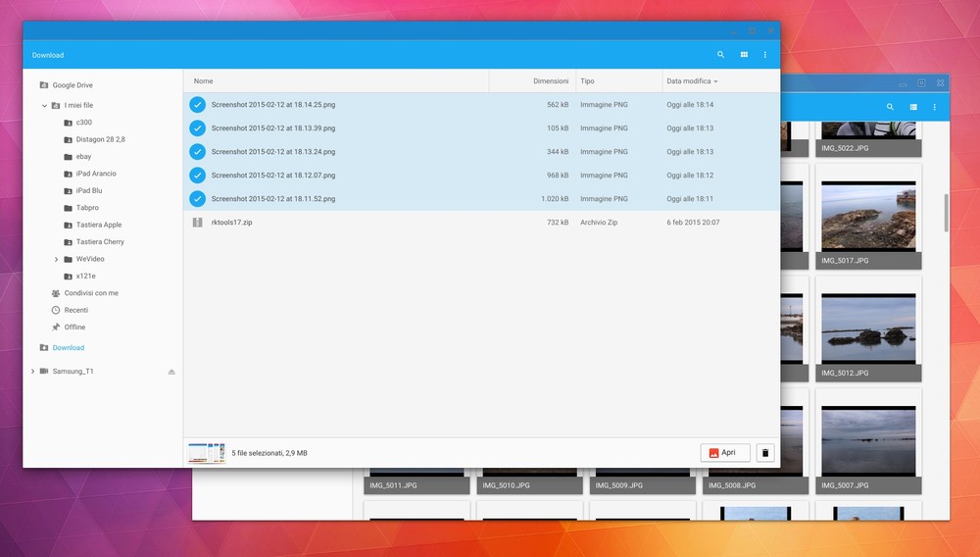Sort by the Dimensioni column
980x557 pixels.
click(551, 81)
